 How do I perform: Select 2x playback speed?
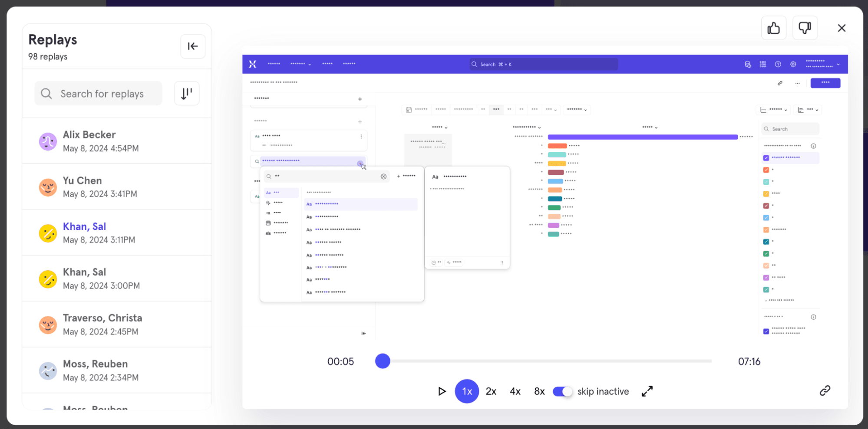coord(491,391)
